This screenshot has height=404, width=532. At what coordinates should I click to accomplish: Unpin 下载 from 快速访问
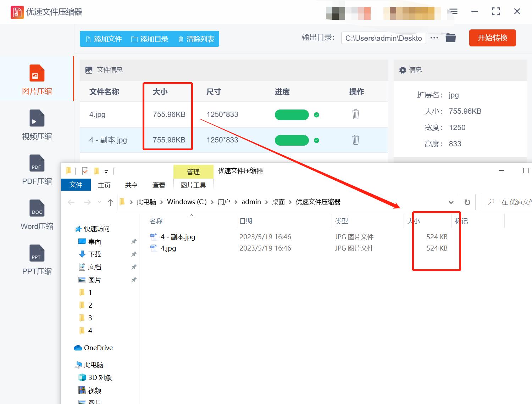134,254
